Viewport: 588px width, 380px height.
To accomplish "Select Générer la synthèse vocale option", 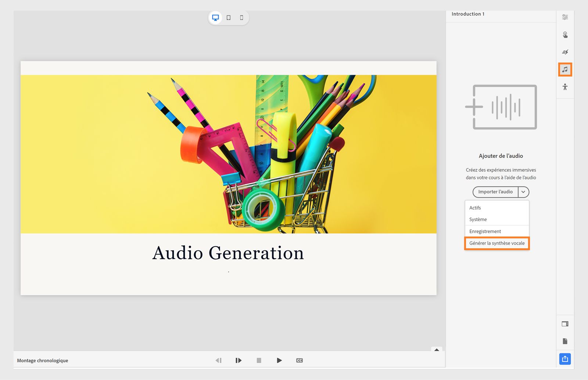I will [497, 243].
